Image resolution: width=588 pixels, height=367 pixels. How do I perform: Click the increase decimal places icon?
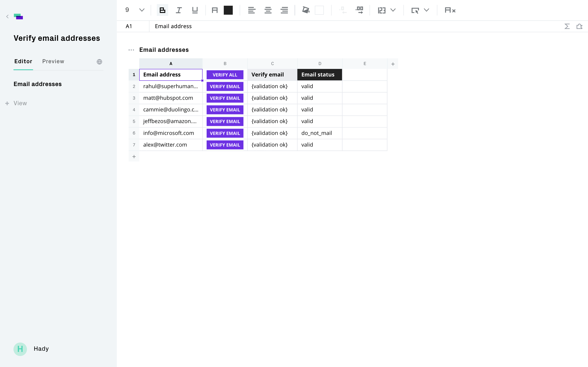pyautogui.click(x=359, y=10)
